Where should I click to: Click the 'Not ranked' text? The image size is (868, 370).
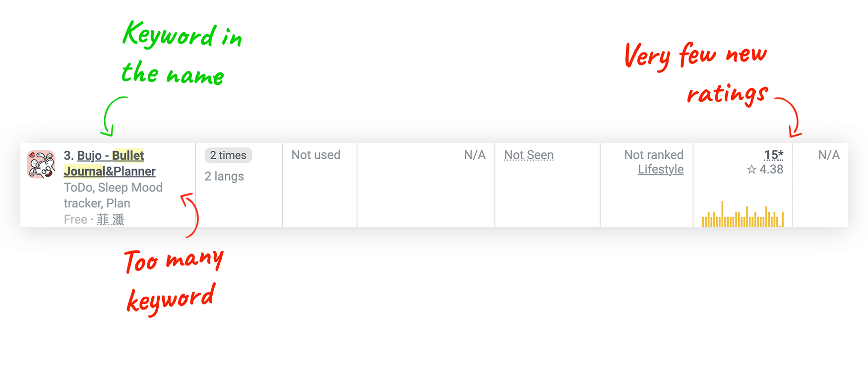coord(654,155)
